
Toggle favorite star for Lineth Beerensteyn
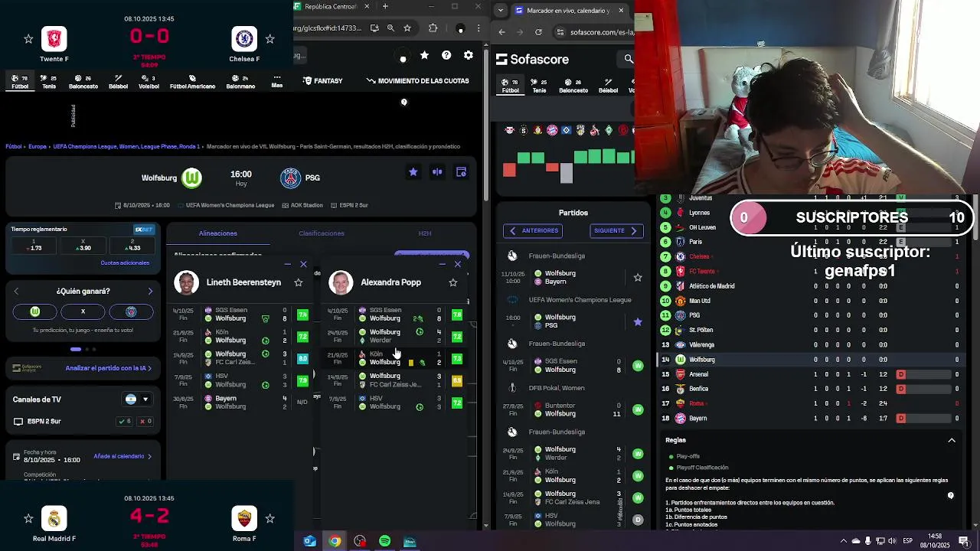299,282
